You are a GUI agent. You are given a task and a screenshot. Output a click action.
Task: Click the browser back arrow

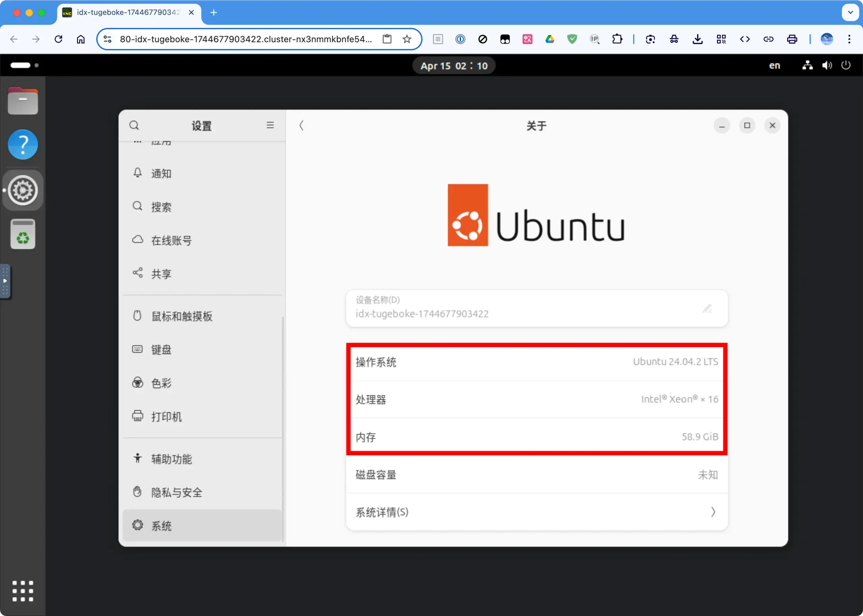(14, 39)
